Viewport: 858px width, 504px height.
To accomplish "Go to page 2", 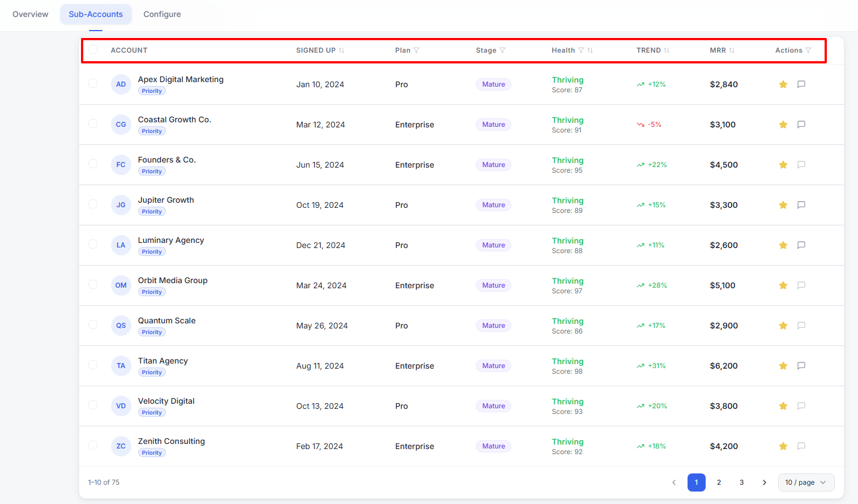I will [719, 482].
